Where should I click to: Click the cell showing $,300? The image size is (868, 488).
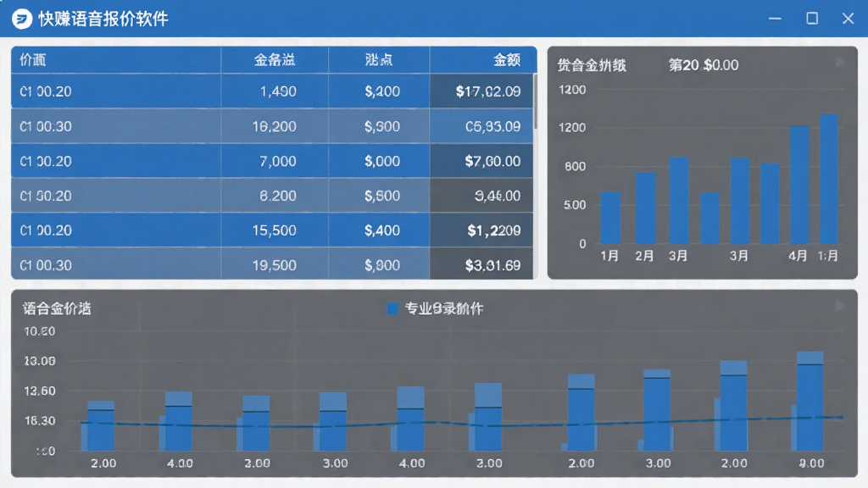click(x=379, y=126)
